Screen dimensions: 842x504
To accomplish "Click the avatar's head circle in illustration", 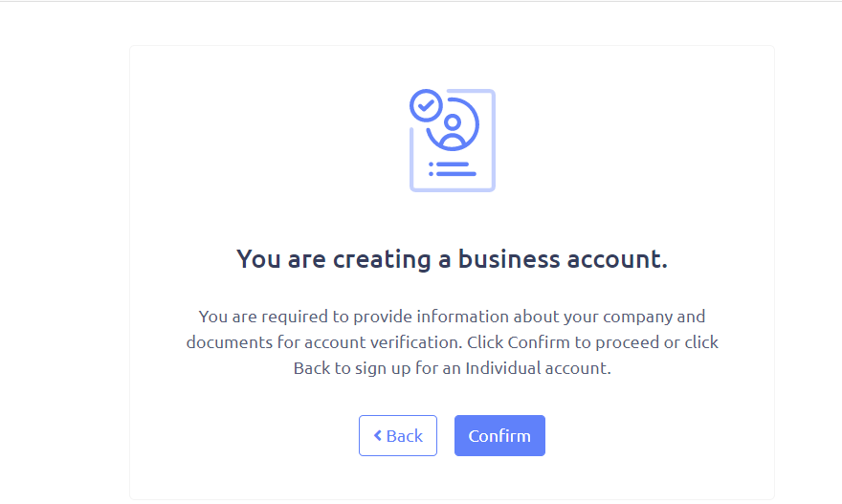I will tap(453, 122).
